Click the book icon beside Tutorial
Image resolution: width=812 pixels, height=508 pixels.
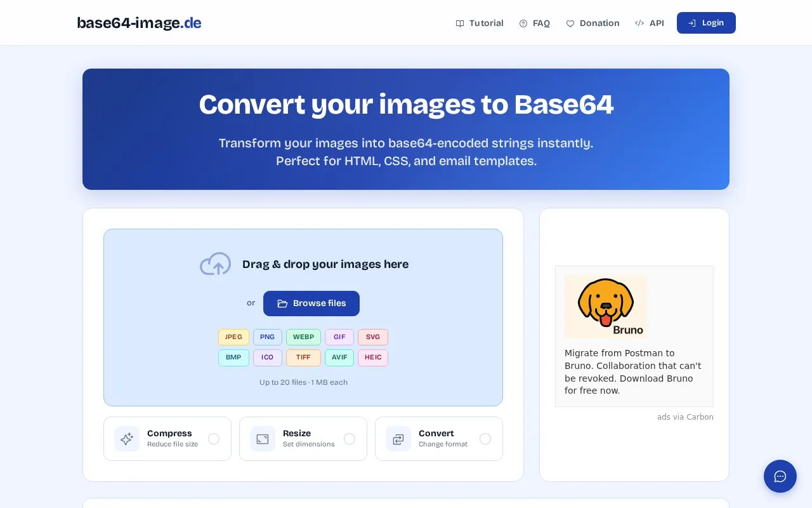[460, 23]
